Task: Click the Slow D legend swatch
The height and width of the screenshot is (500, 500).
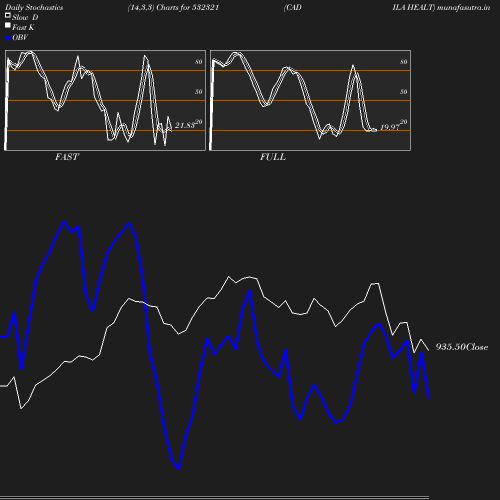Action: point(8,16)
